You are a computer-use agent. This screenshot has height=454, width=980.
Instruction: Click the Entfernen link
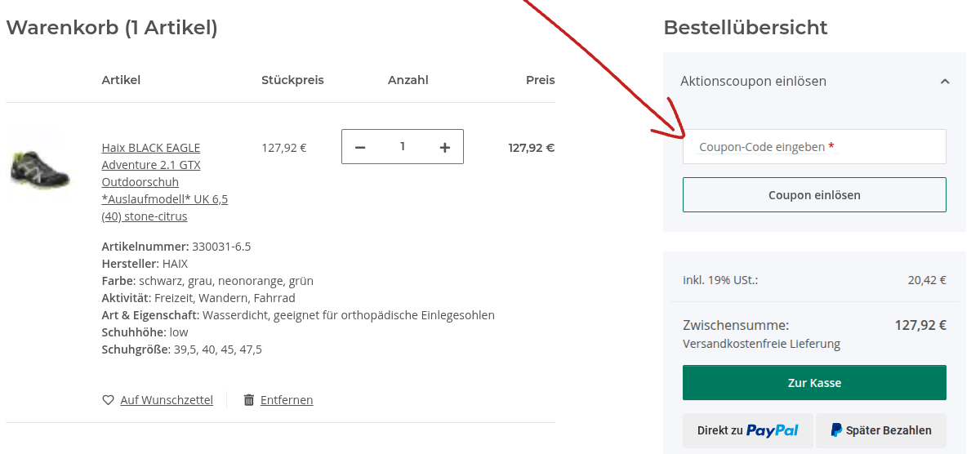coord(287,400)
